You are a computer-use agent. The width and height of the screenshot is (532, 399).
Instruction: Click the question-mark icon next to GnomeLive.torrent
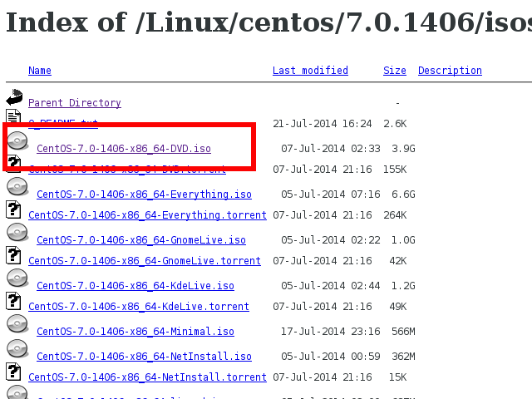(13, 255)
